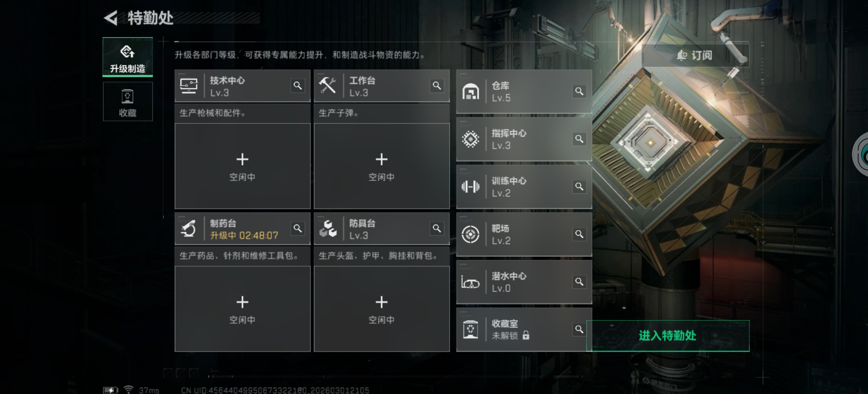Screen dimensions: 868x394
Task: Go back using the arrow beside 特勤处
Action: point(111,17)
